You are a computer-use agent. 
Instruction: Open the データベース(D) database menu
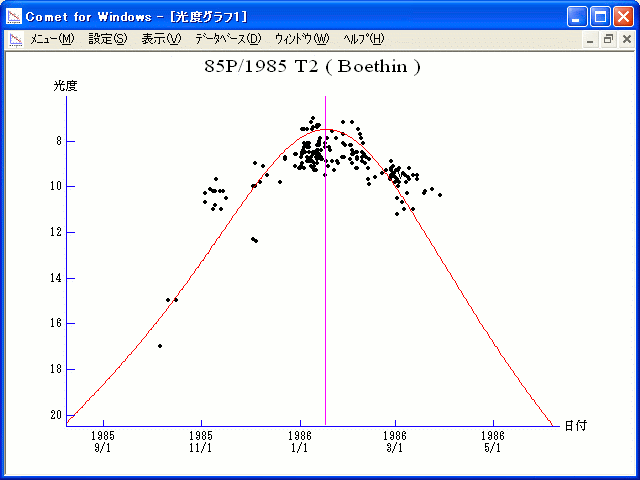click(227, 39)
